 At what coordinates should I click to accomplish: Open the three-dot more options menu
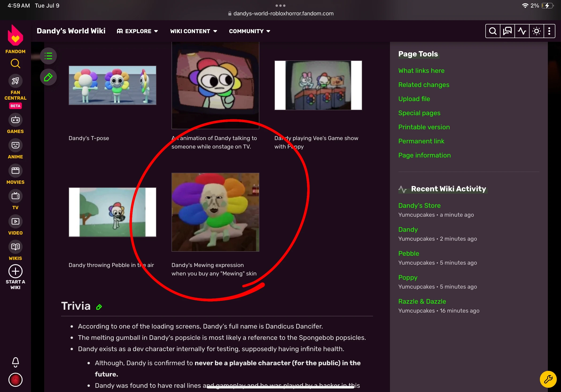click(549, 31)
